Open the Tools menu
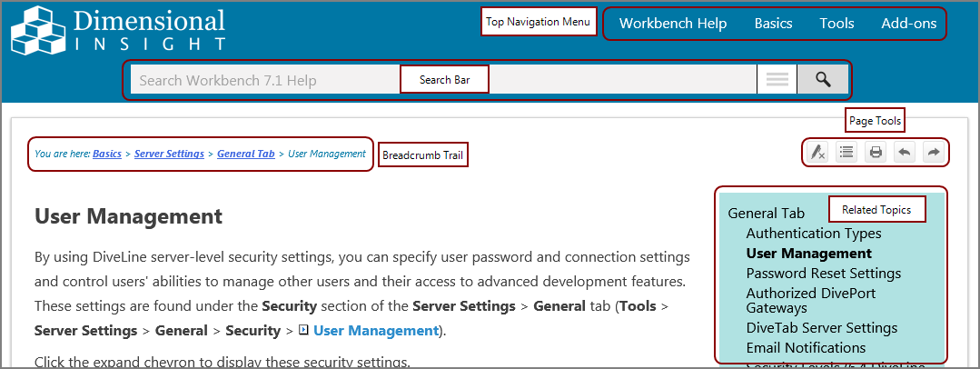 coord(836,24)
